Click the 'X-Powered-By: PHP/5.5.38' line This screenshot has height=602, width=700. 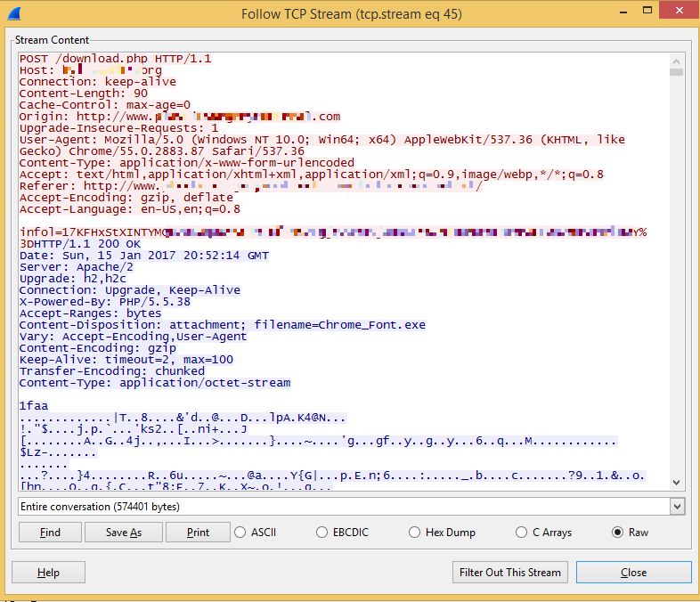click(x=104, y=302)
